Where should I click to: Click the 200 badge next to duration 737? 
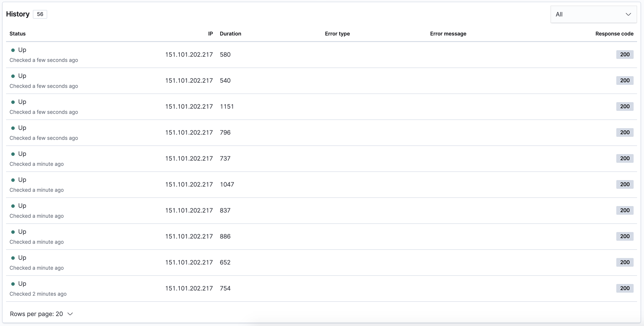pyautogui.click(x=625, y=158)
